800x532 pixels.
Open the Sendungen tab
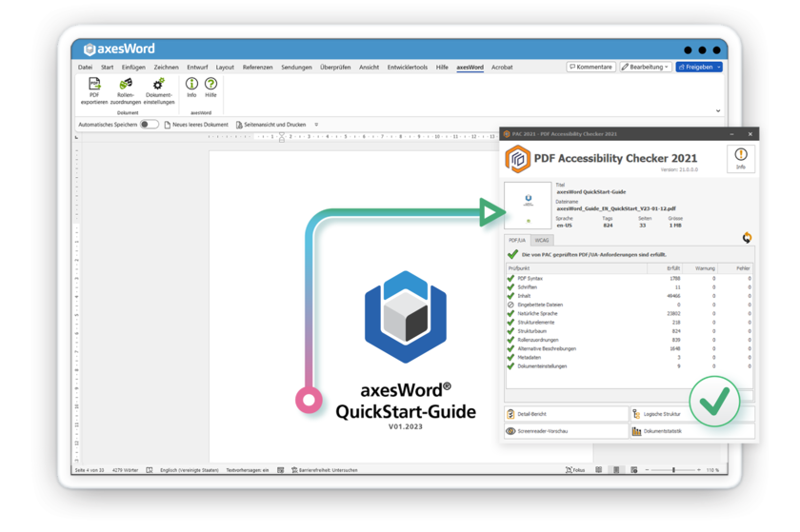tap(296, 67)
